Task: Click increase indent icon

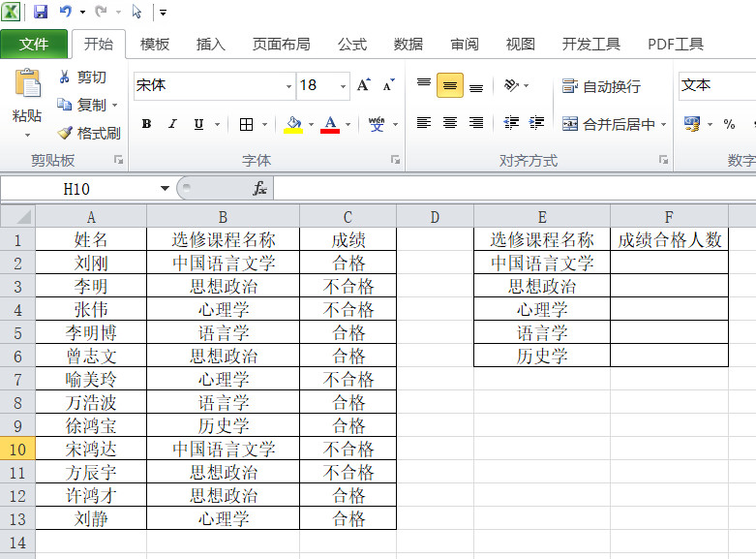Action: (x=536, y=123)
